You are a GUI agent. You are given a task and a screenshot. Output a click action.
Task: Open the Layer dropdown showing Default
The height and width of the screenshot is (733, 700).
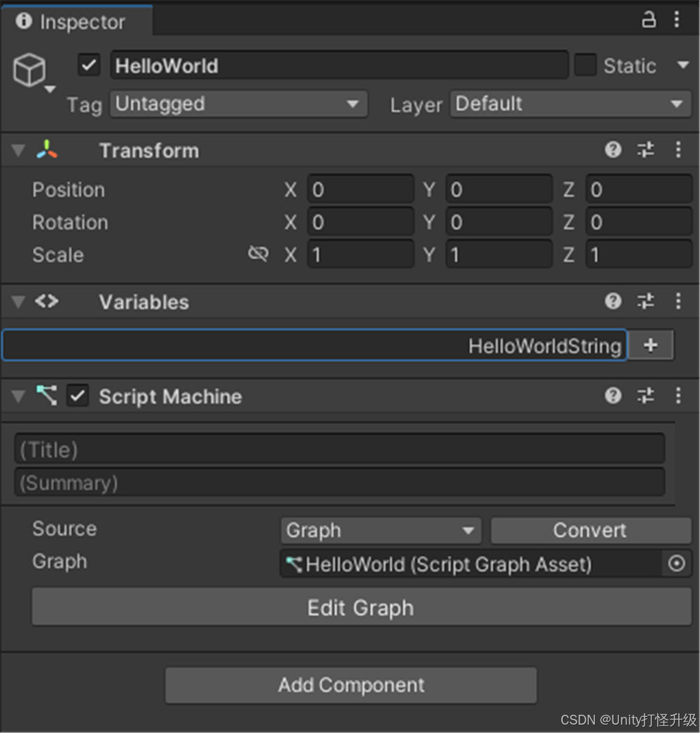point(570,104)
